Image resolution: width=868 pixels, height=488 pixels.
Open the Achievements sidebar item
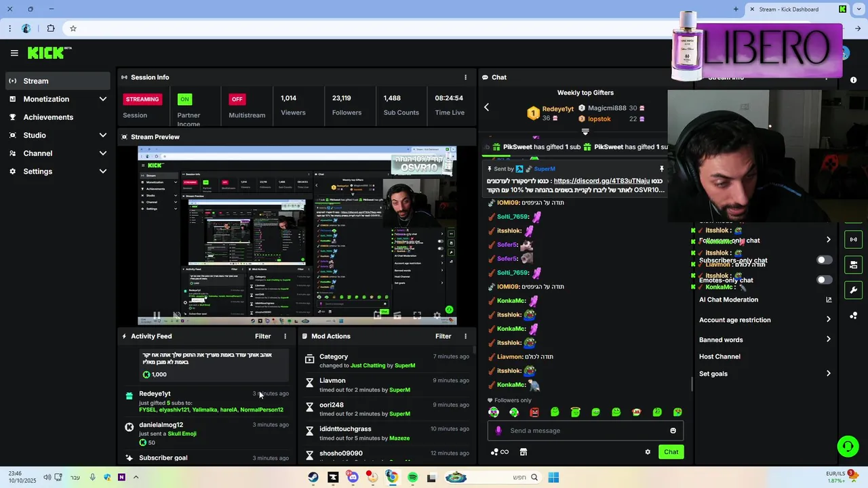(x=58, y=117)
